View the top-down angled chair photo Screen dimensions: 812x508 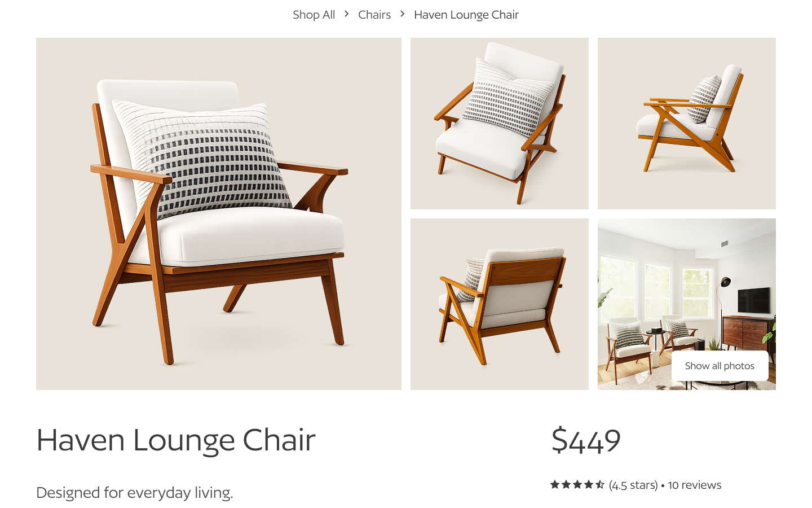click(x=500, y=124)
